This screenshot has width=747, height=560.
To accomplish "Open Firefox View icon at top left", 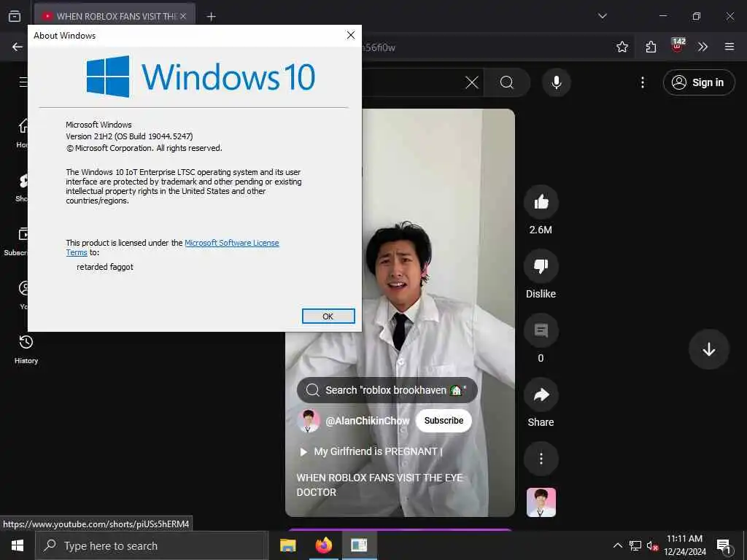I will [x=15, y=16].
